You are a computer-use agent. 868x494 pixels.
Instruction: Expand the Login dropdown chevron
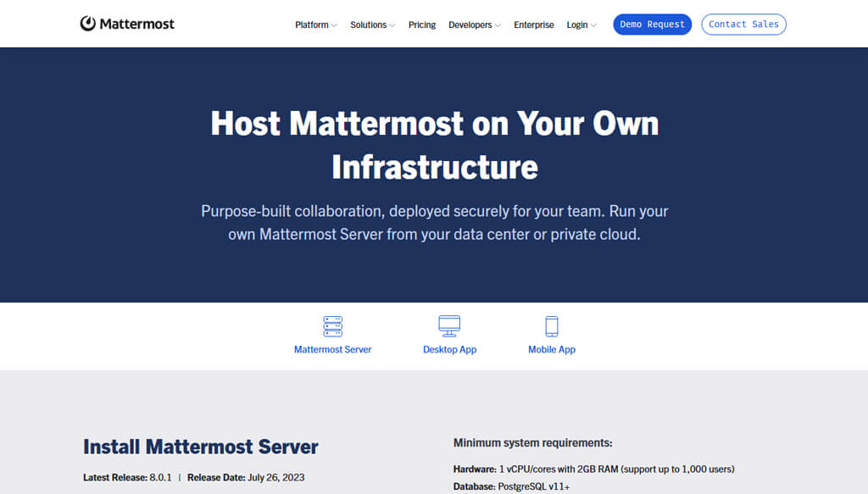click(x=593, y=25)
